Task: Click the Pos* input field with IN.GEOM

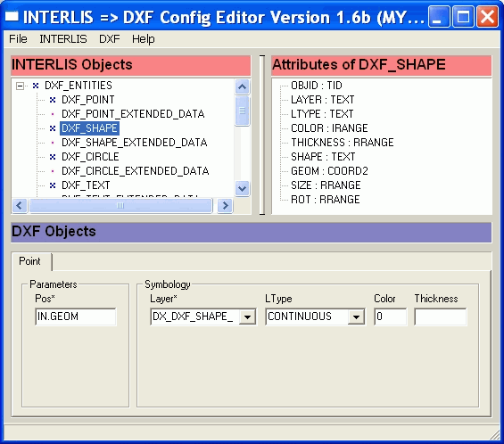Action: (76, 317)
